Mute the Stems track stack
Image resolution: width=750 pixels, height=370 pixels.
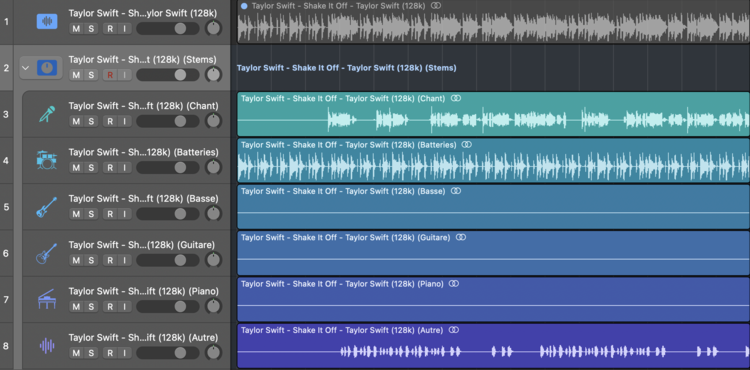[76, 75]
